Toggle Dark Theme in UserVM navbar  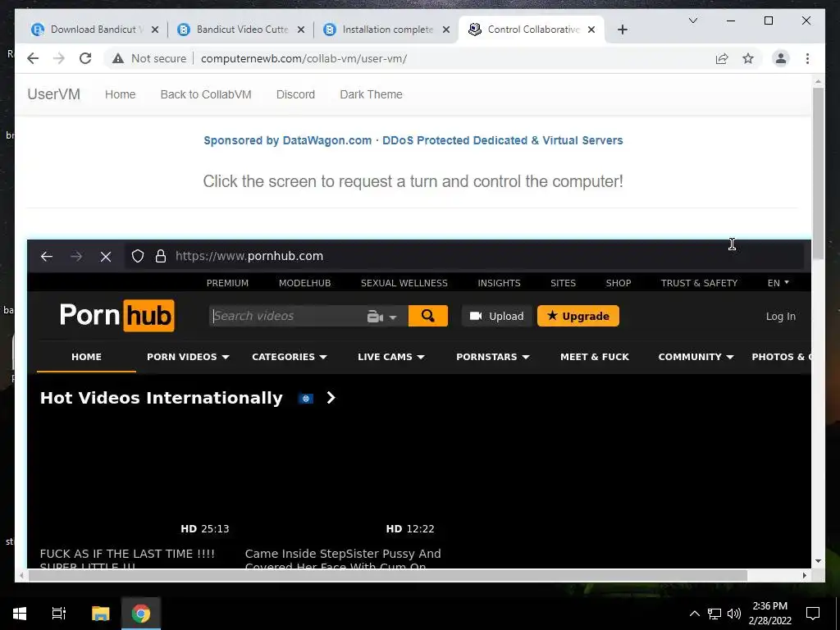point(372,94)
